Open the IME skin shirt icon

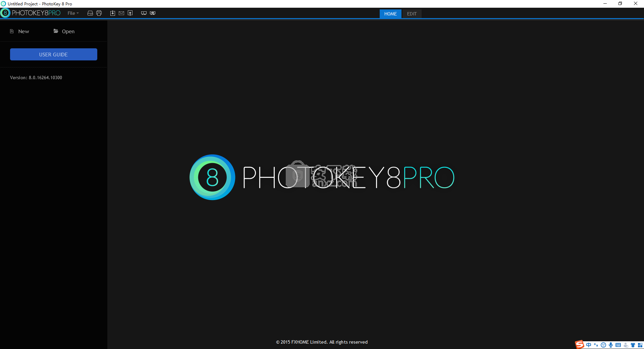click(633, 345)
